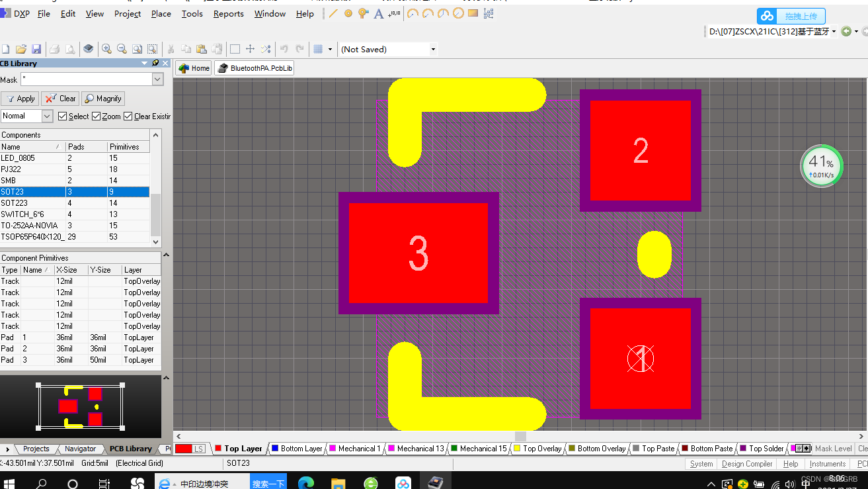Click the Clear filter button

59,99
